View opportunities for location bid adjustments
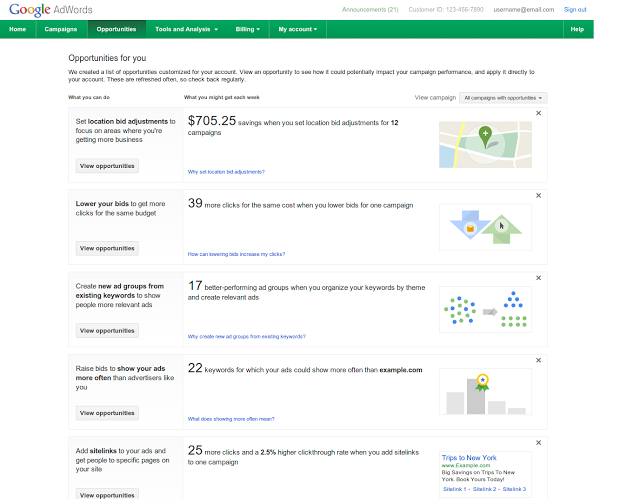640x504 pixels. (107, 166)
